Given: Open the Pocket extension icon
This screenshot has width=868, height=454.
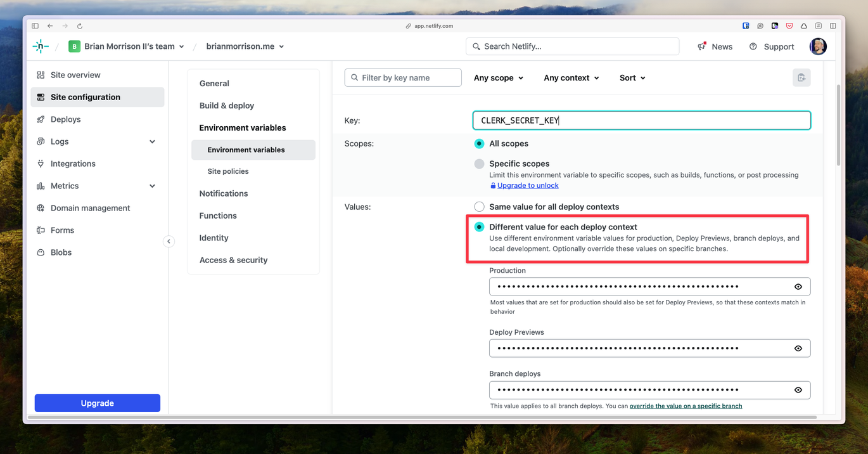Looking at the screenshot, I should (x=789, y=26).
